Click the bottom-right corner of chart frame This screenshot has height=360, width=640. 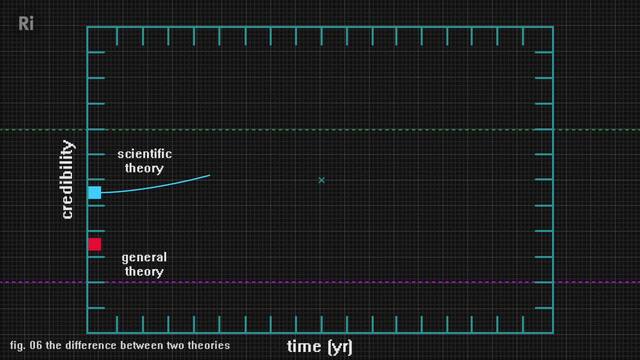click(x=553, y=333)
